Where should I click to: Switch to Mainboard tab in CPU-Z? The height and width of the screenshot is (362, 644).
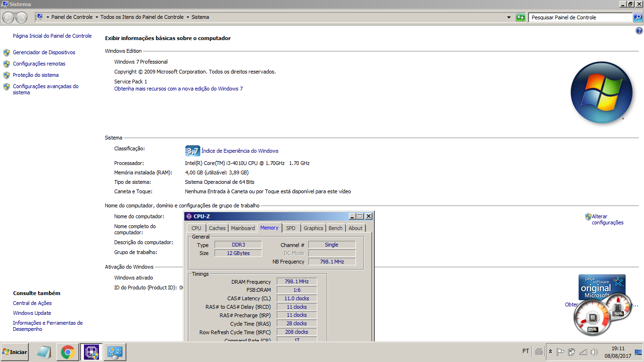tap(243, 228)
